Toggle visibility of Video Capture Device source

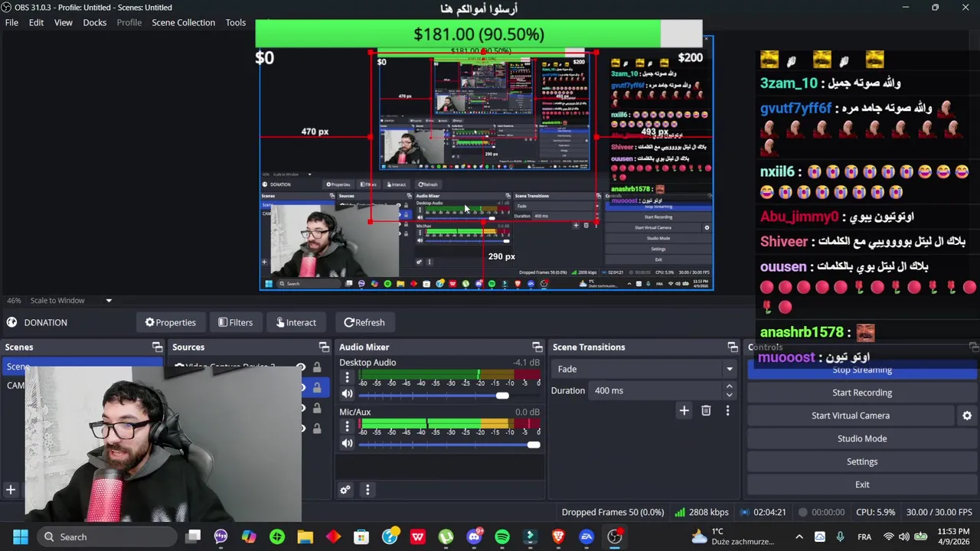(300, 368)
